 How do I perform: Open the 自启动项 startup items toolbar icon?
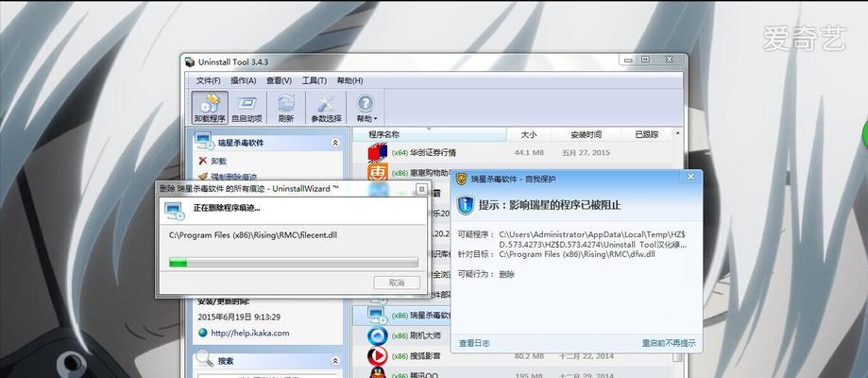[247, 108]
